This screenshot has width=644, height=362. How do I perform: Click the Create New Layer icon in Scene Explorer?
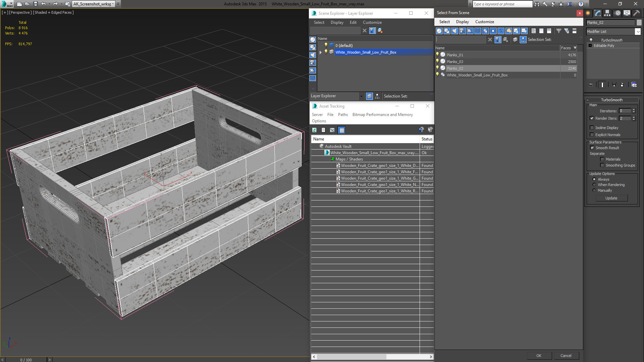pyautogui.click(x=380, y=31)
